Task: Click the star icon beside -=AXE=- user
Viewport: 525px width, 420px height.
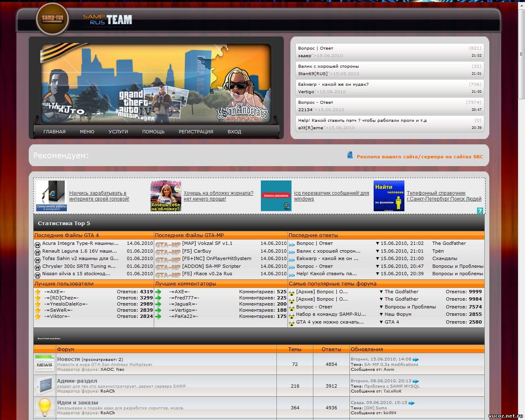Action: (x=38, y=292)
